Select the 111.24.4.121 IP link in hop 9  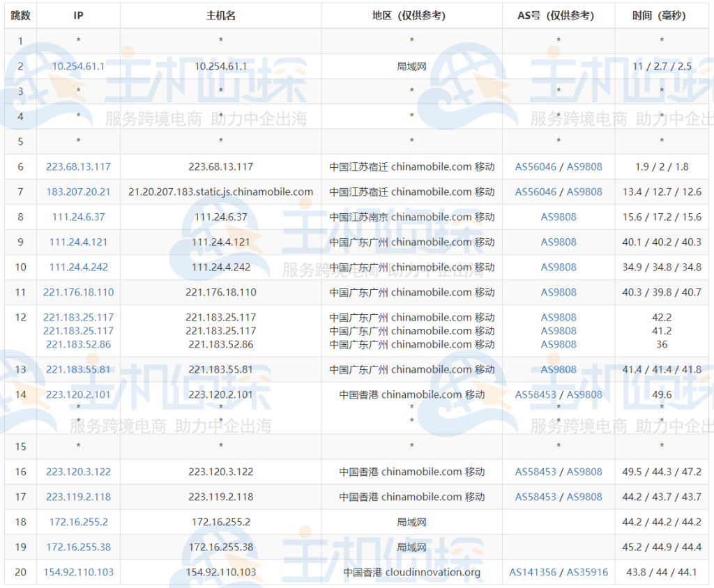(x=78, y=242)
